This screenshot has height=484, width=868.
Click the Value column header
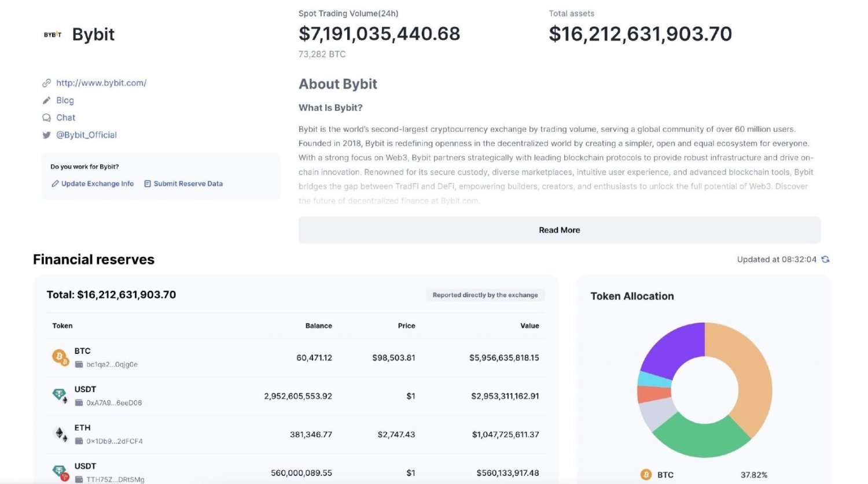pos(529,326)
